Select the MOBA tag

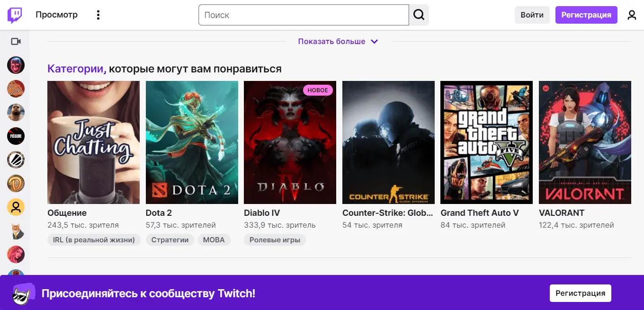coord(214,240)
